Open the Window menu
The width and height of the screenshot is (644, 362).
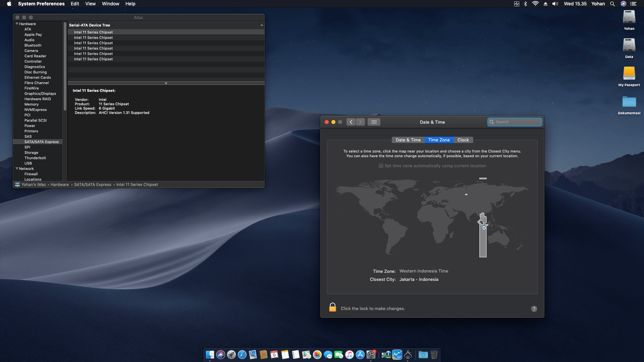(110, 4)
